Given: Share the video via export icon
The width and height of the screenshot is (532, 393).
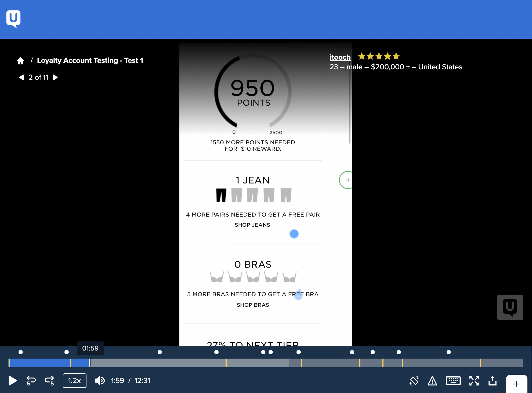Looking at the screenshot, I should 492,381.
